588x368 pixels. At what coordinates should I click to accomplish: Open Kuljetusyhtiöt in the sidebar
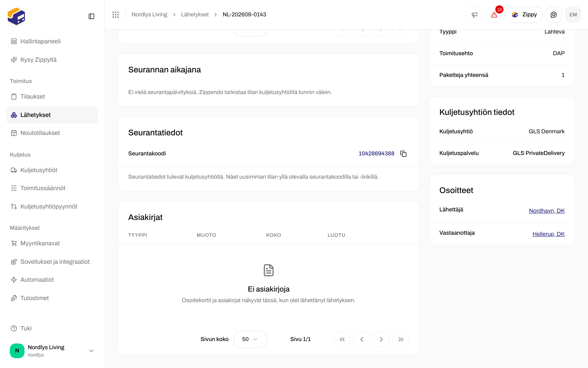[52, 170]
